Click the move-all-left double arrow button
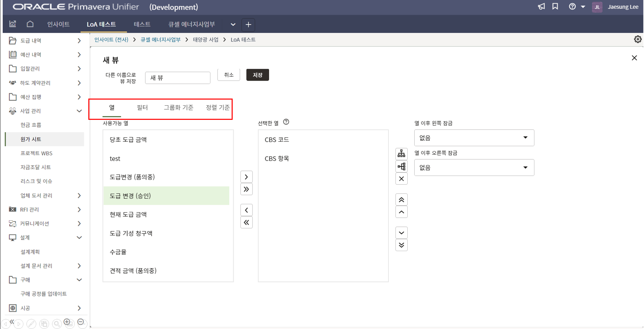The width and height of the screenshot is (644, 329). click(246, 223)
